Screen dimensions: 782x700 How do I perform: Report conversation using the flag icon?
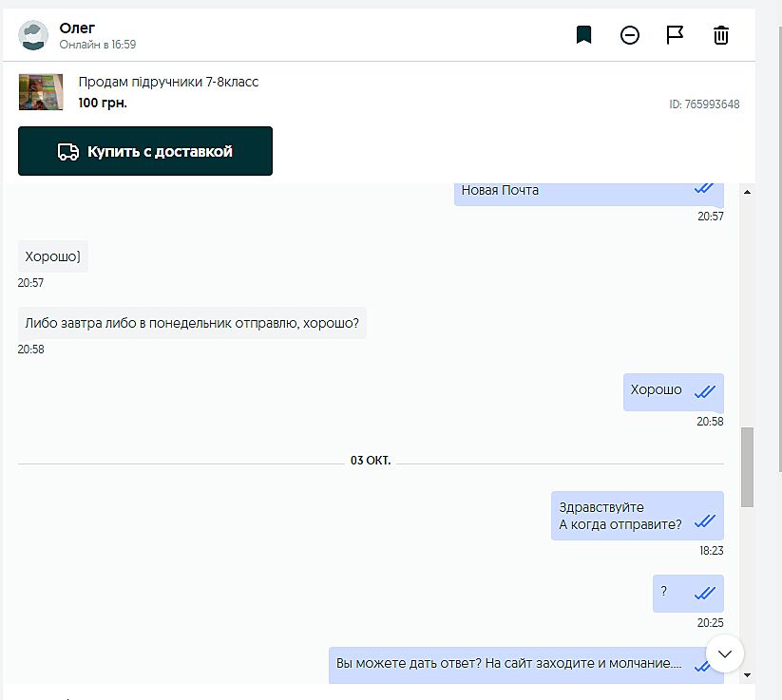675,35
